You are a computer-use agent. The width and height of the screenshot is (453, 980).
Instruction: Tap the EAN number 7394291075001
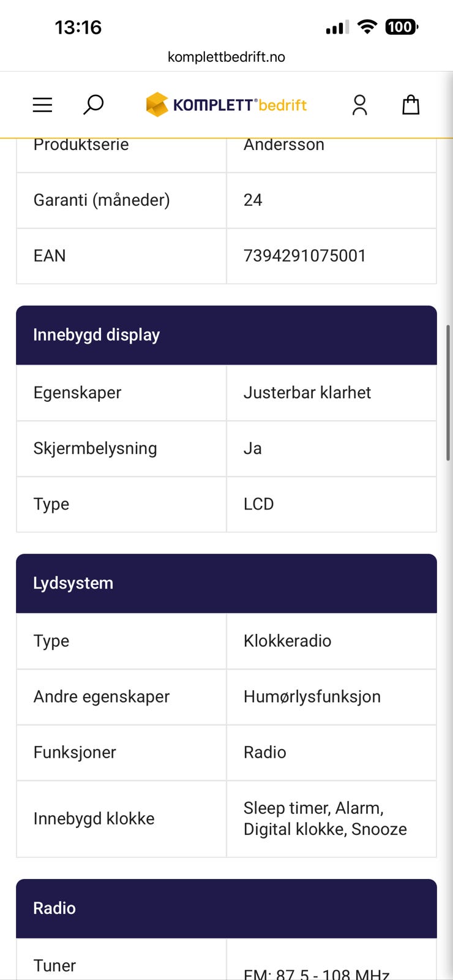pos(305,256)
